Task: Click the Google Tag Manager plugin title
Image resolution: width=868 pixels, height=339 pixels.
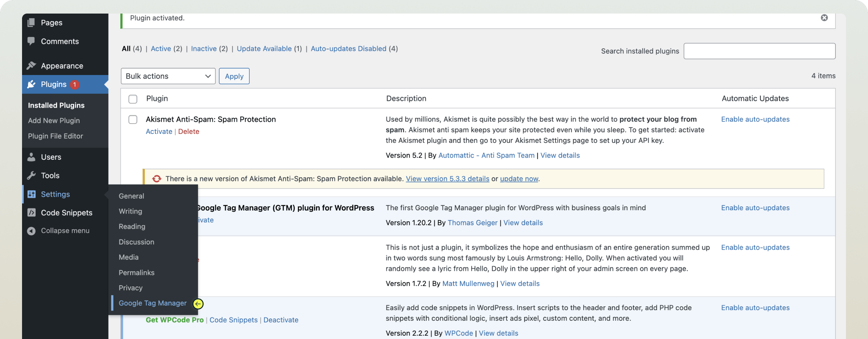Action: [286, 208]
